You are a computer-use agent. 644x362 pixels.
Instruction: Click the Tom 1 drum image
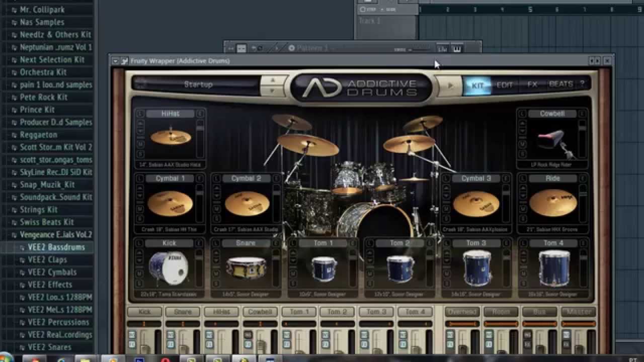click(324, 269)
